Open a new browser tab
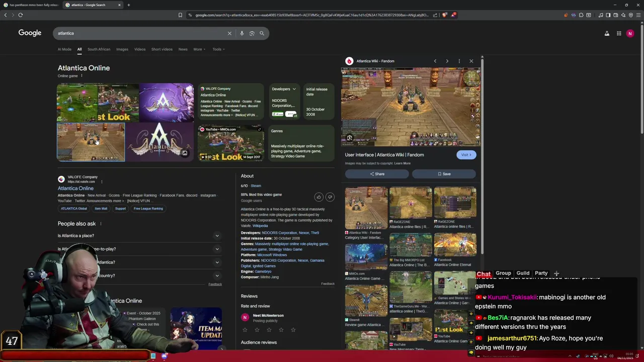The image size is (644, 362). 128,5
